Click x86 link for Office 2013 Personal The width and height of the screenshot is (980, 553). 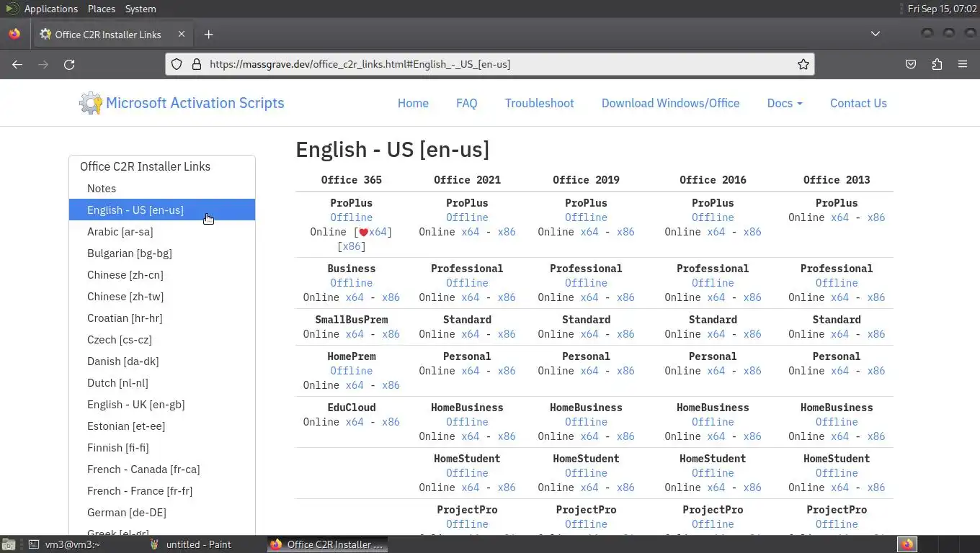pyautogui.click(x=876, y=371)
